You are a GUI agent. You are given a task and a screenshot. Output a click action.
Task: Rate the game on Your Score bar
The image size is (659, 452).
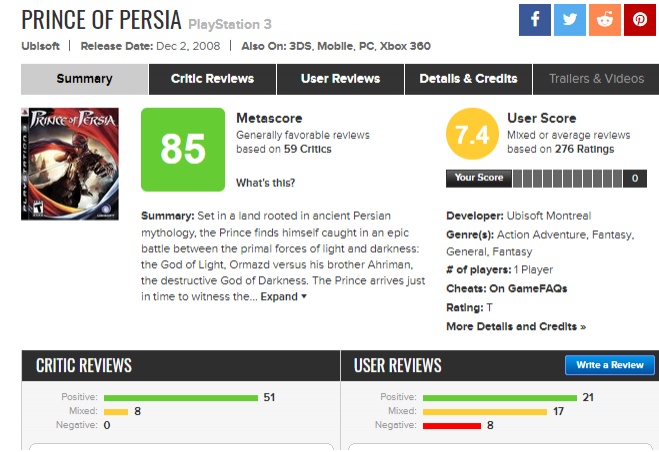pos(567,178)
